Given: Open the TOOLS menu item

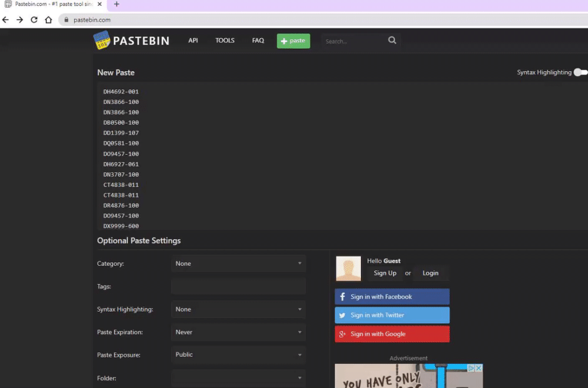Looking at the screenshot, I should (225, 41).
